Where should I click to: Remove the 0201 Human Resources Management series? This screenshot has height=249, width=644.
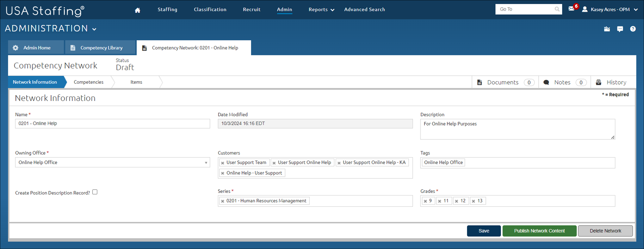[223, 201]
